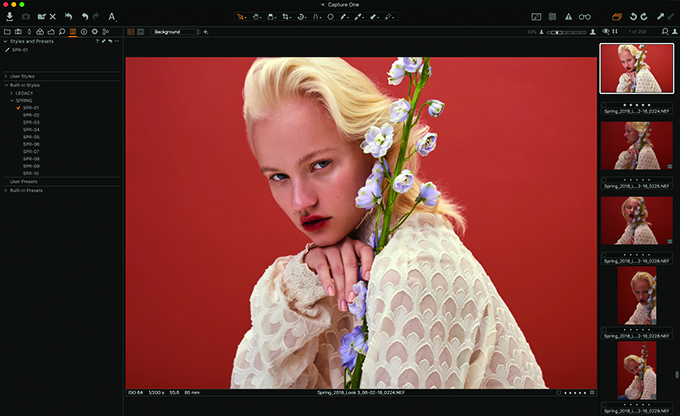
Task: Select thumbnail Spring_2018 0225.NEF
Action: (x=637, y=145)
